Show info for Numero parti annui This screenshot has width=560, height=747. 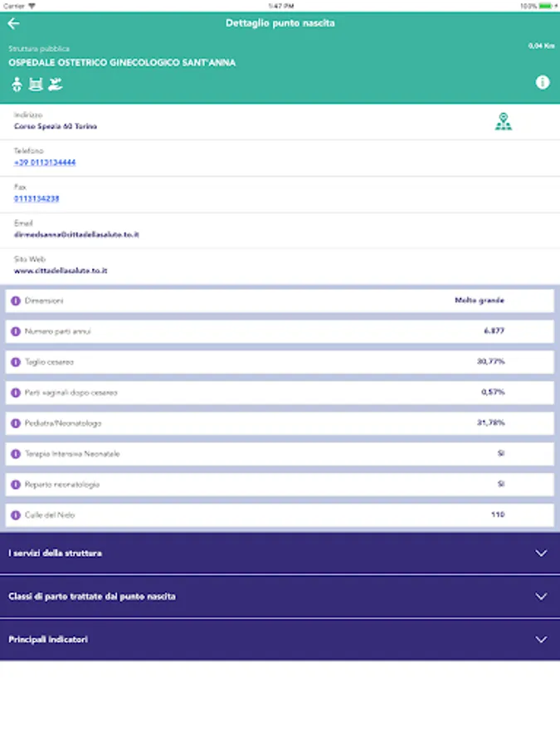click(15, 331)
